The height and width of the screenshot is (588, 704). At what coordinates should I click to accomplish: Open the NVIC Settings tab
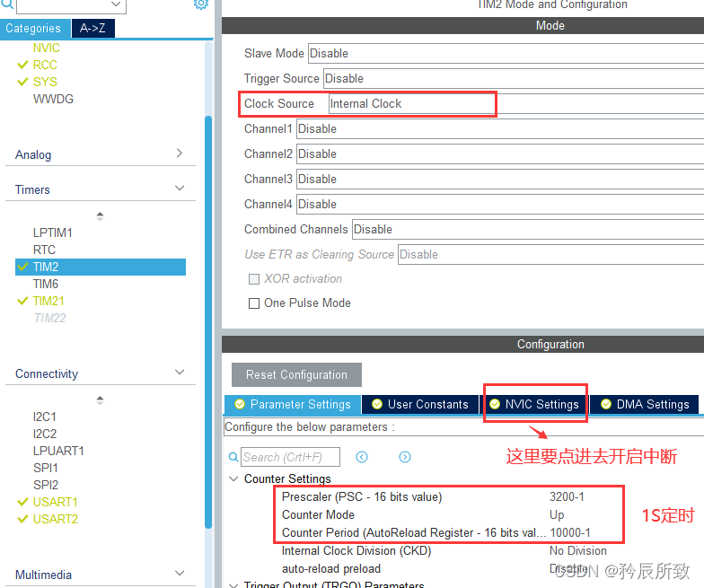534,404
